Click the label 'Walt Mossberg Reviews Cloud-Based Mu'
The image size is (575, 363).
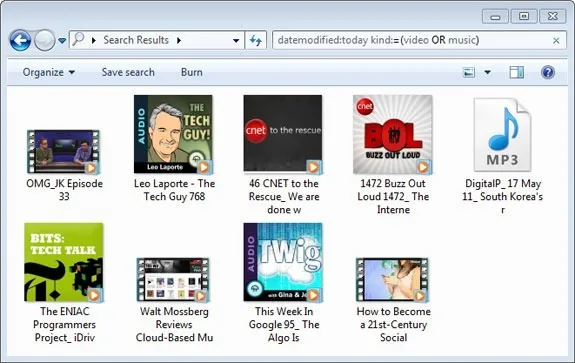[x=174, y=324]
